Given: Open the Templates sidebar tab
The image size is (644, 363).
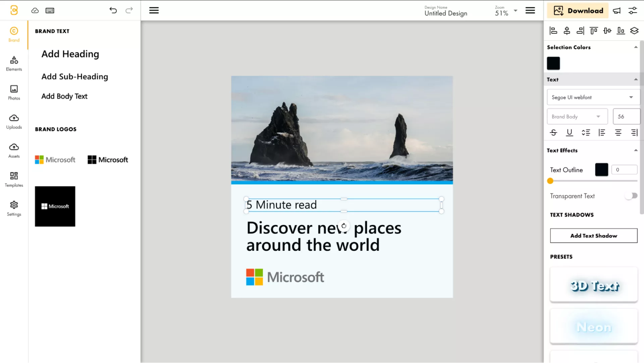Looking at the screenshot, I should coord(14,179).
